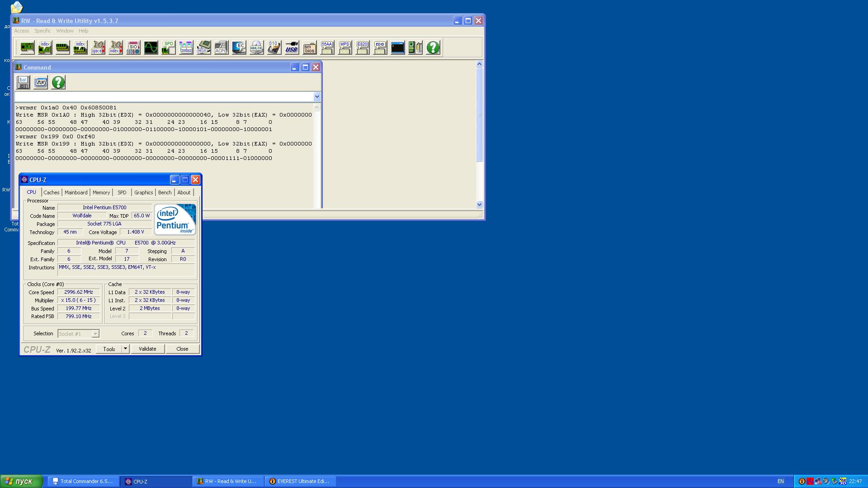Image resolution: width=868 pixels, height=488 pixels.
Task: Open the ACPI tables icon
Action: click(221, 47)
